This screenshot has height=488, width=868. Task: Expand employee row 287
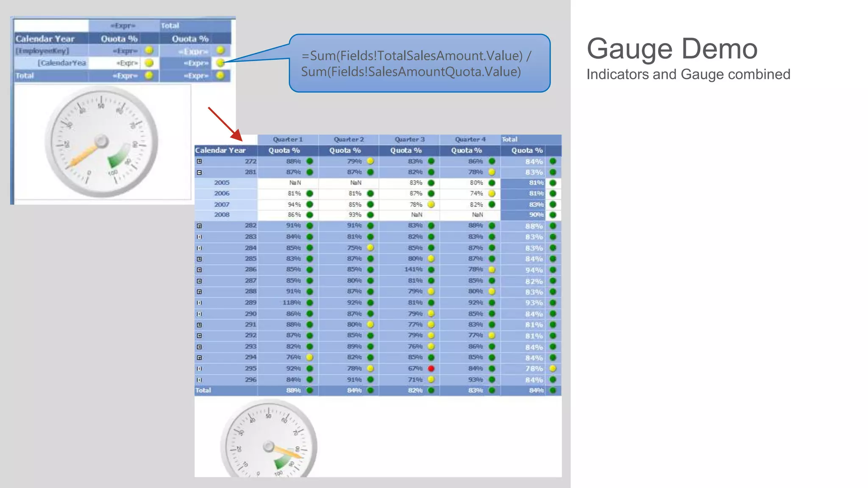coord(199,281)
